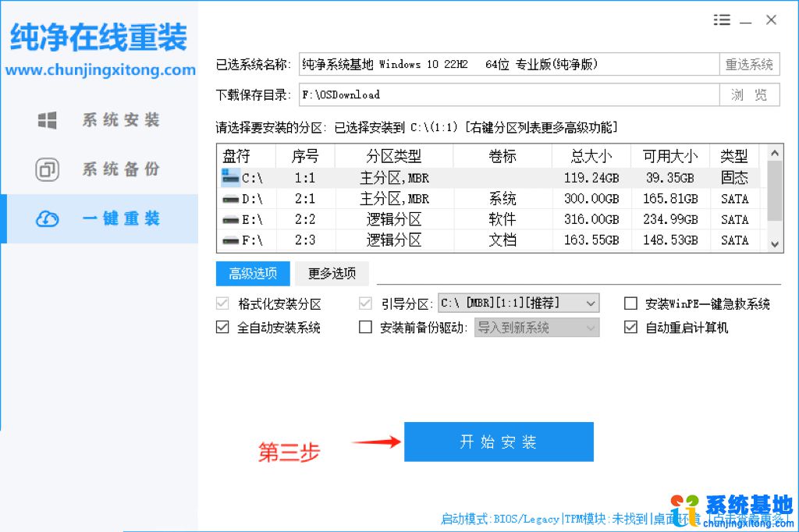
Task: Switch to the 更多选项 tab
Action: (x=332, y=274)
